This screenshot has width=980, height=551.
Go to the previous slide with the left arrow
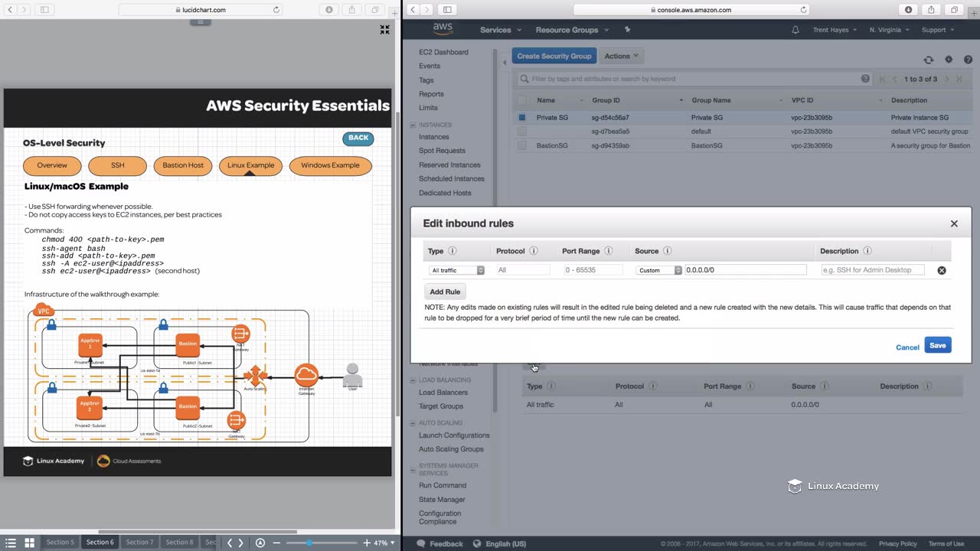[229, 543]
